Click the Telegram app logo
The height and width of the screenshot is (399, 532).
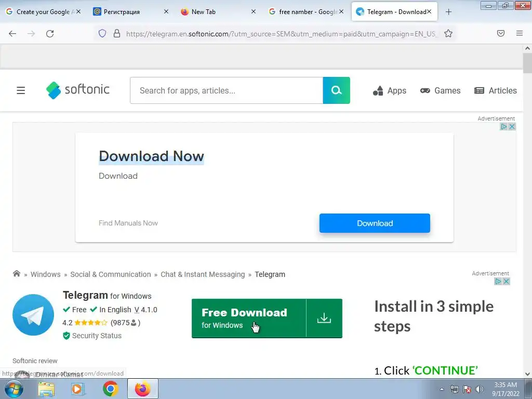[x=33, y=315]
